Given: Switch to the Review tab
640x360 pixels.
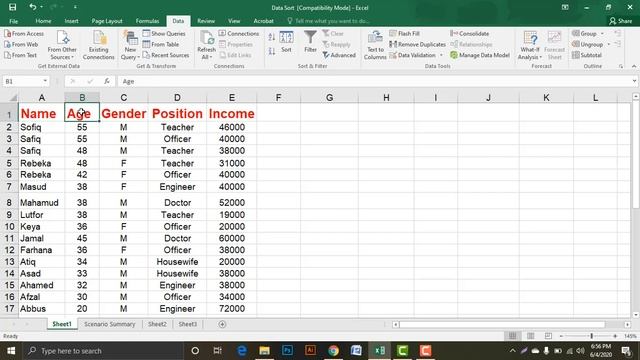Looking at the screenshot, I should (x=206, y=21).
